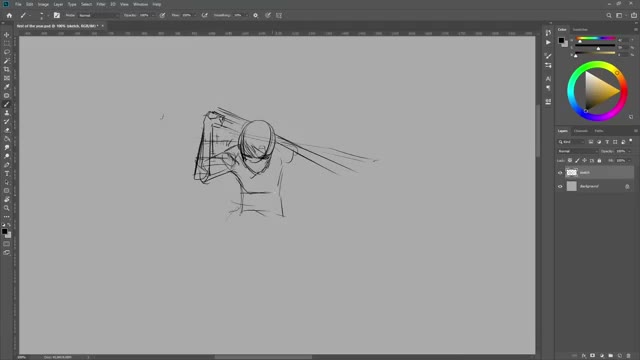
Task: Toggle symmetry paint options
Action: tap(279, 16)
